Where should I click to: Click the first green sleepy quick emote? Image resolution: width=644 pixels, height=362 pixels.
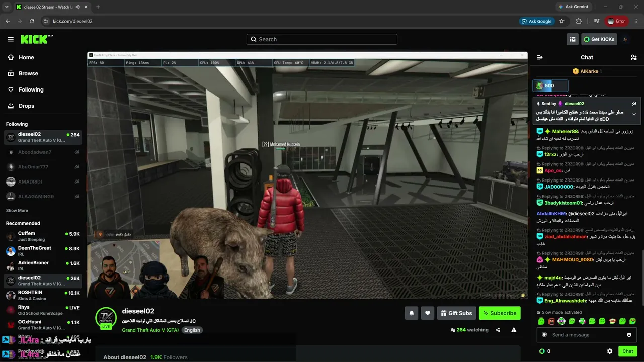[541, 321]
